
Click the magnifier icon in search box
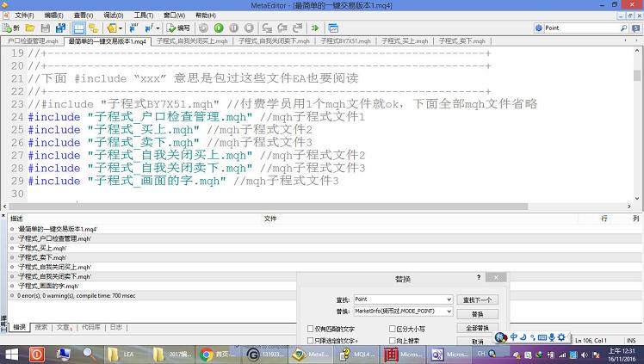(x=623, y=28)
